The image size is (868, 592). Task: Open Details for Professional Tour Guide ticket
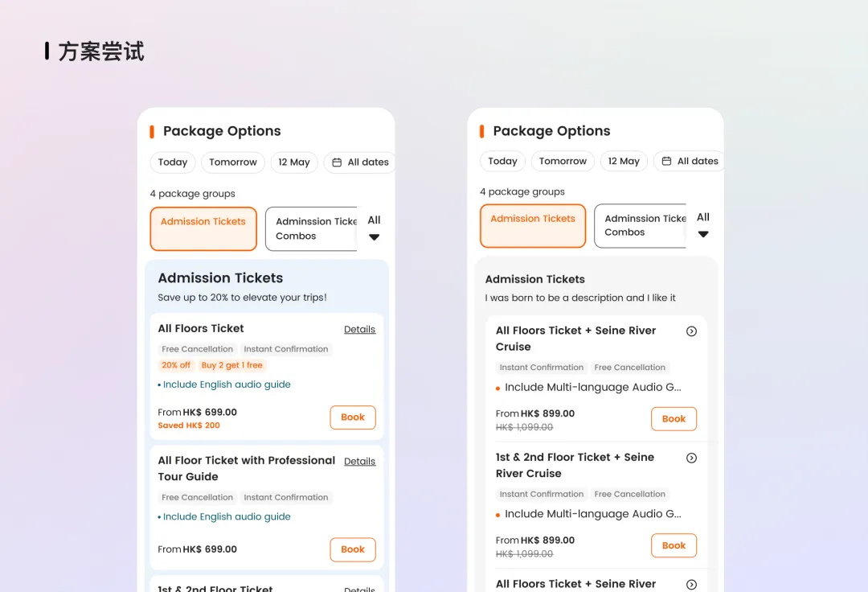(359, 462)
